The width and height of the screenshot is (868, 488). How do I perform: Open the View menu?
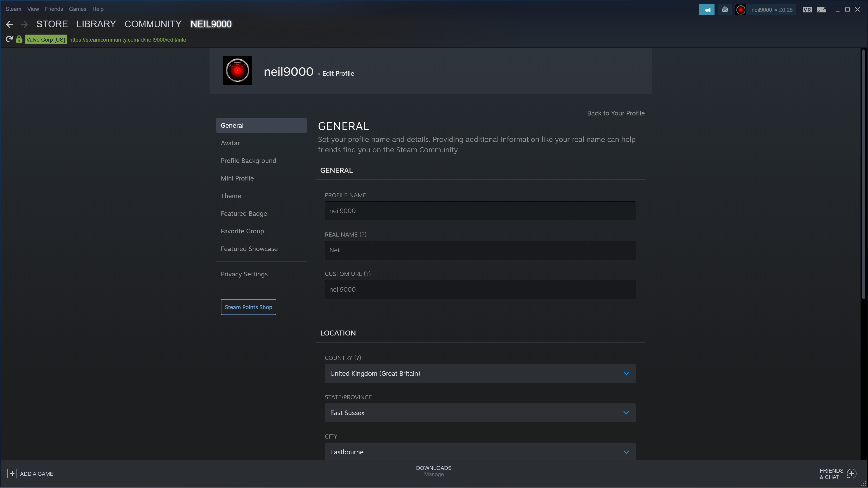pyautogui.click(x=33, y=9)
